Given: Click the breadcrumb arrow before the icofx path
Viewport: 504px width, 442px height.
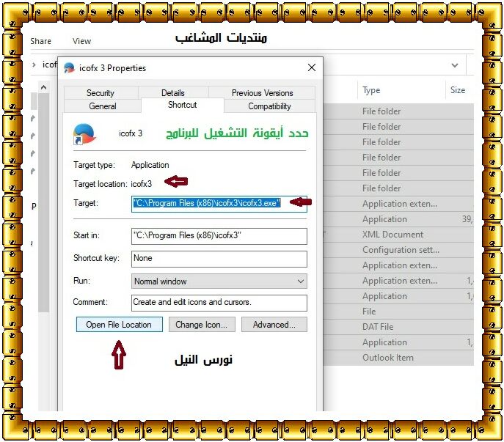Looking at the screenshot, I should (x=34, y=65).
